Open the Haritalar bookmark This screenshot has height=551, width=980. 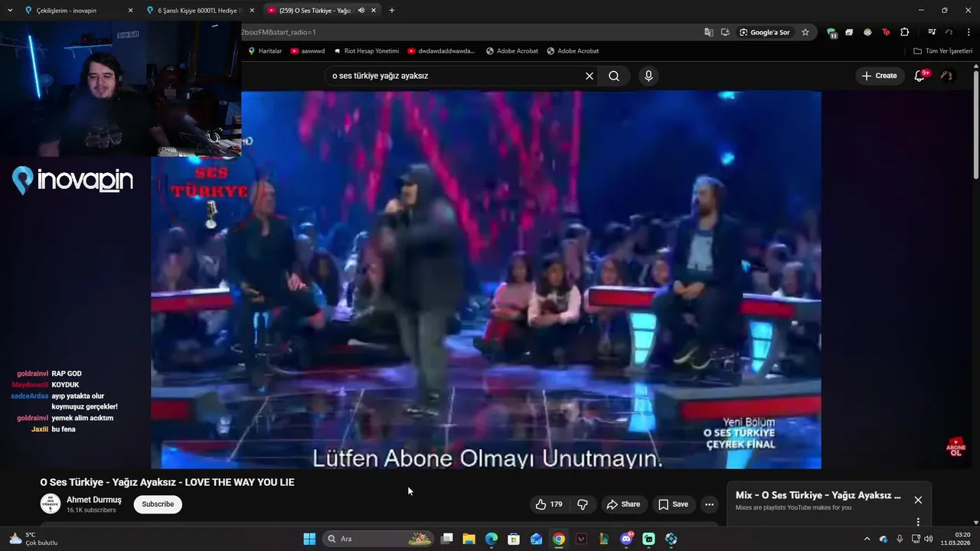pos(265,51)
